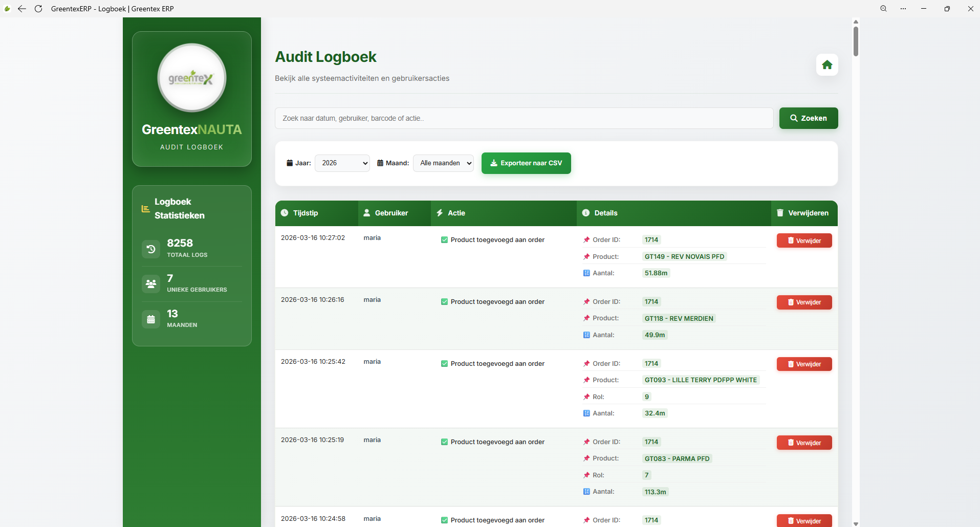Remove the GT093 Lille Terry log entry
Image resolution: width=980 pixels, height=527 pixels.
[x=804, y=364]
